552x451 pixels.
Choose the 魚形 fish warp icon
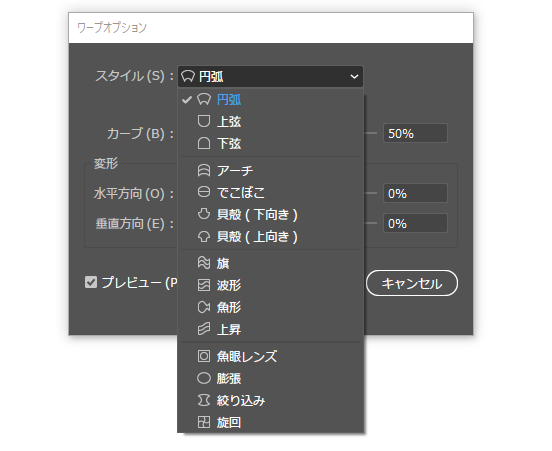coord(203,307)
